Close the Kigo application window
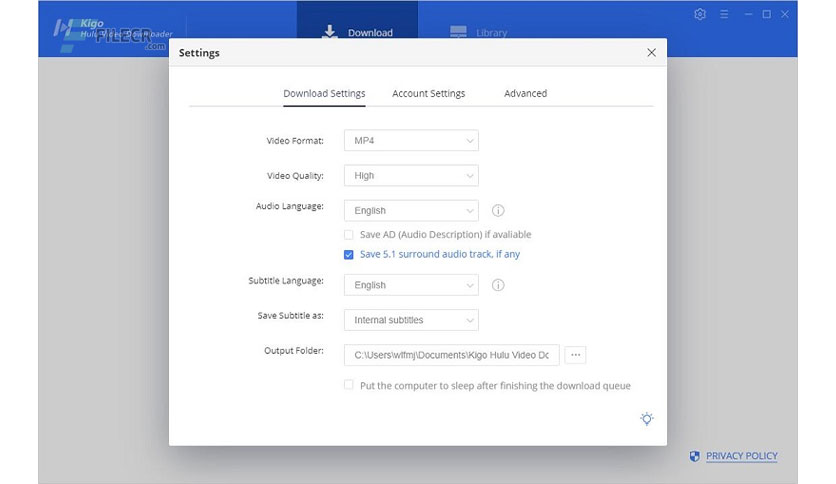The image size is (836, 484). tap(785, 14)
